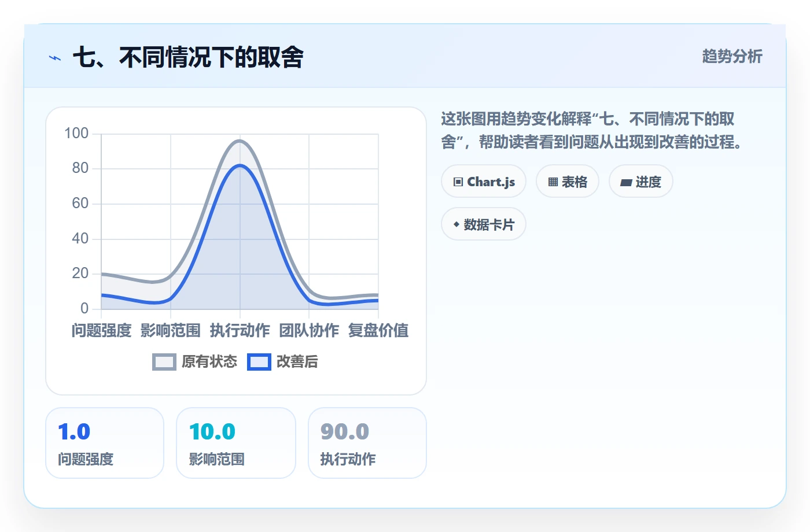Click the 20 y-axis value
Image resolution: width=810 pixels, height=532 pixels.
[80, 274]
